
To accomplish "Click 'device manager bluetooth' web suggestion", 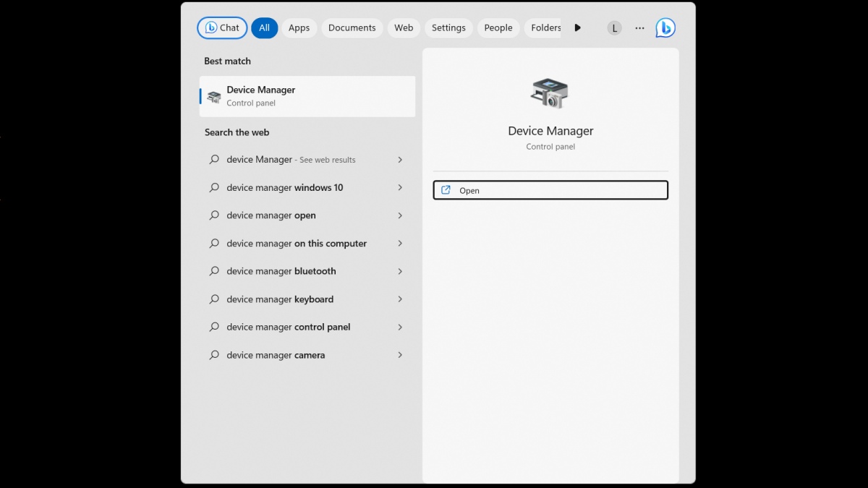I will [x=307, y=272].
